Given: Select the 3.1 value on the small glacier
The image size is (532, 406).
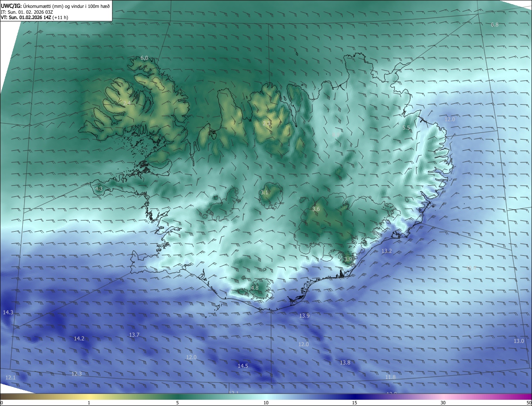Looking at the screenshot, I should pyautogui.click(x=264, y=193).
